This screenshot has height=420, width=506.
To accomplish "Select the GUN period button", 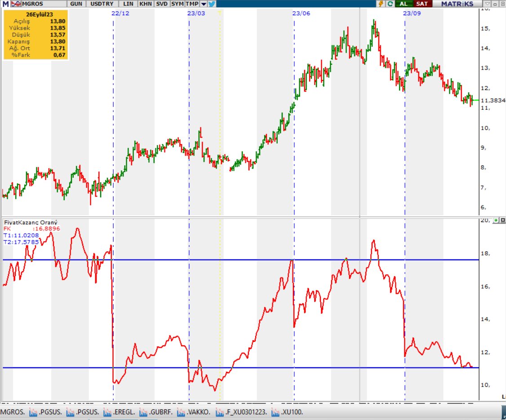I will 76,4.
